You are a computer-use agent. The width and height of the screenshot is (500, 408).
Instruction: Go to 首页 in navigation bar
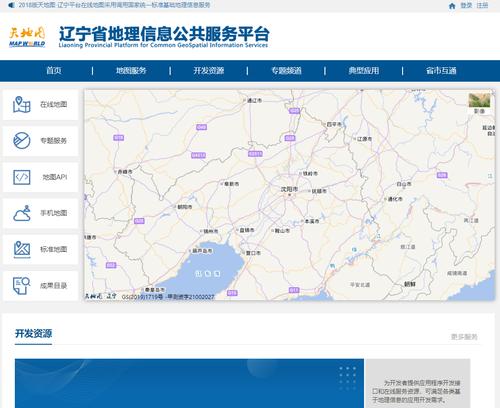(54, 71)
